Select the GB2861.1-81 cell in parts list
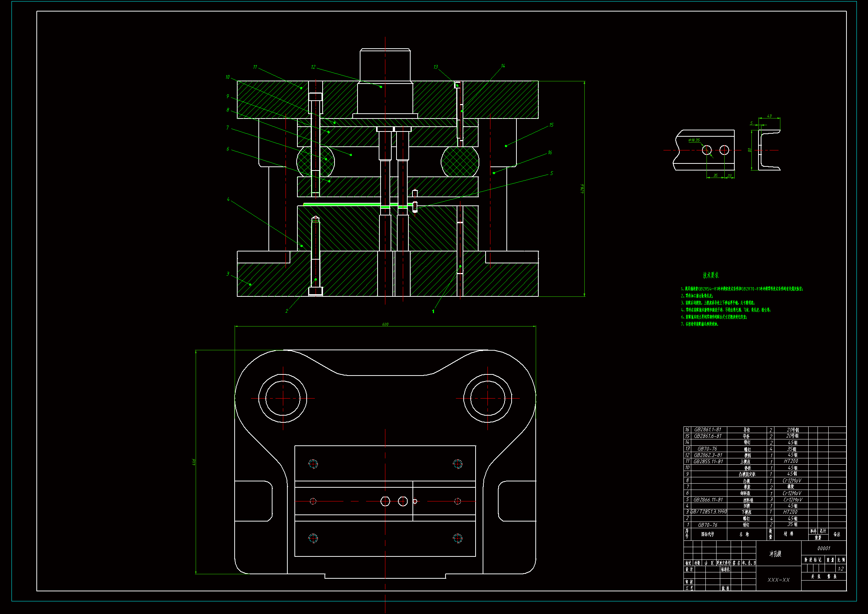 coord(707,430)
